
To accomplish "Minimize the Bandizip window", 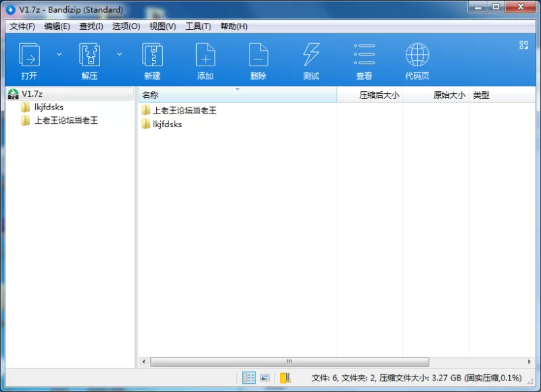I will (478, 7).
